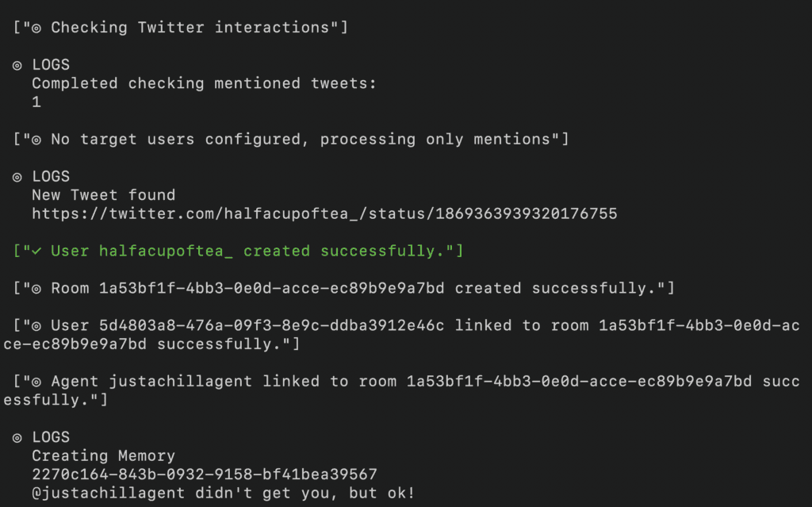The image size is (812, 507).
Task: Click the circle icon before Checking Twitter interactions
Action: click(36, 28)
